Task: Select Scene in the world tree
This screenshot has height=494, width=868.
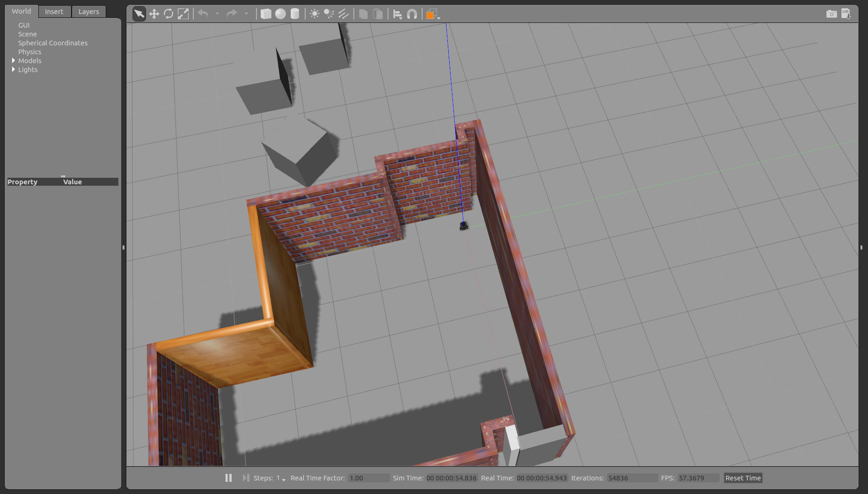Action: pos(28,34)
